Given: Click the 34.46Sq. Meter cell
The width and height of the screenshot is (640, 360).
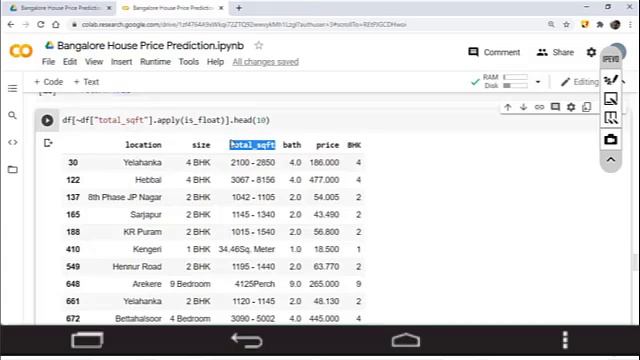Looking at the screenshot, I should pyautogui.click(x=247, y=249).
